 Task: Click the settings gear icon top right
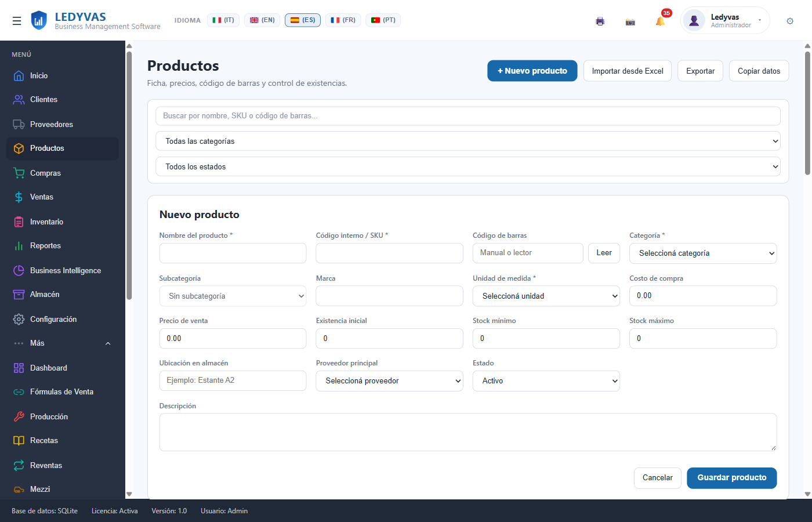(790, 21)
